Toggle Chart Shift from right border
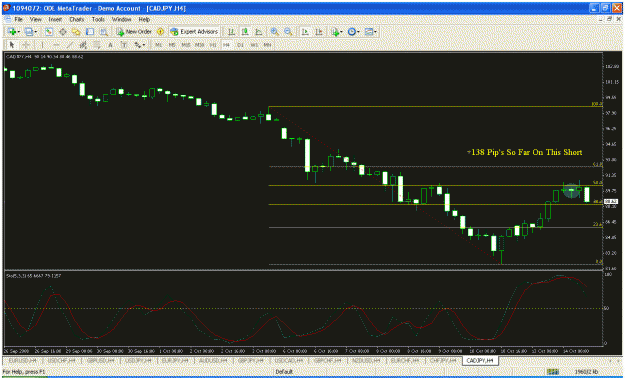Image resolution: width=625 pixels, height=378 pixels. (319, 32)
